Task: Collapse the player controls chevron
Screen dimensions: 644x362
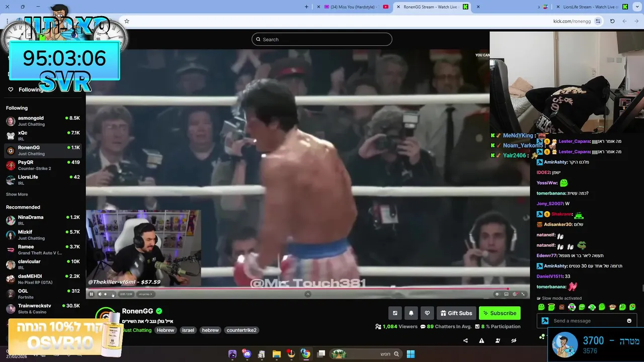Action: pos(308,294)
